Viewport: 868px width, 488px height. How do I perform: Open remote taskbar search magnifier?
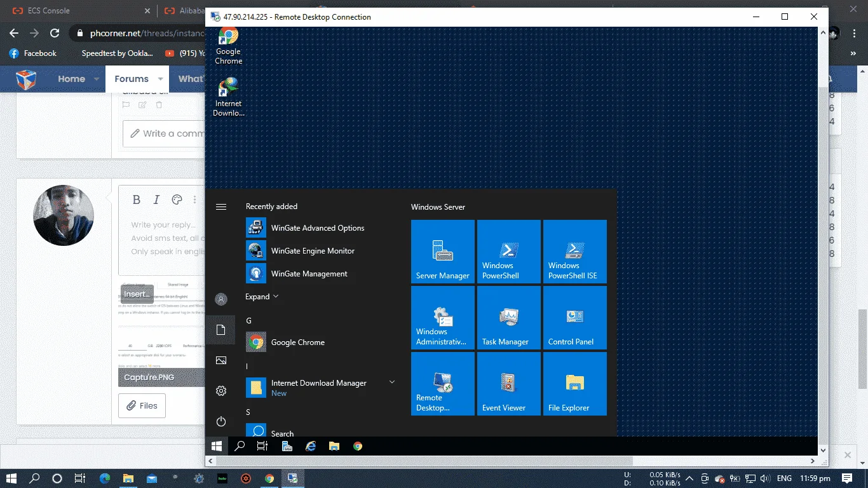[240, 446]
